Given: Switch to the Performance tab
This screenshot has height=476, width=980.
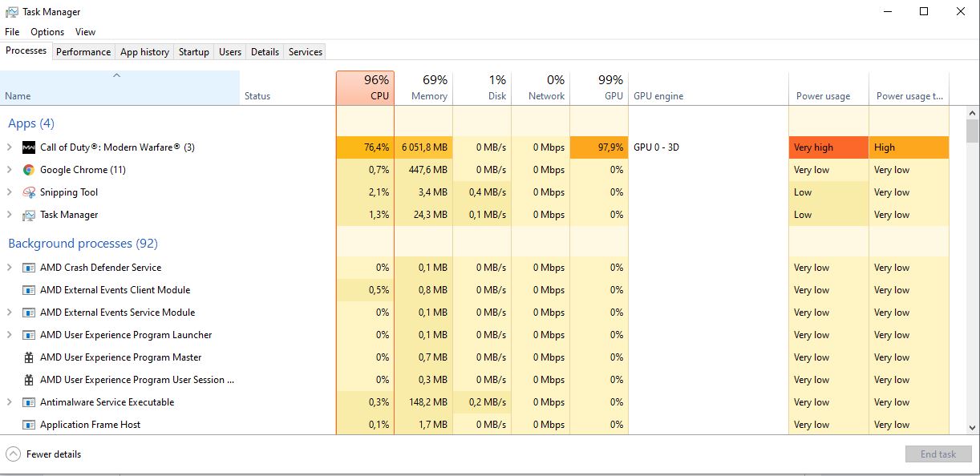Looking at the screenshot, I should [83, 52].
